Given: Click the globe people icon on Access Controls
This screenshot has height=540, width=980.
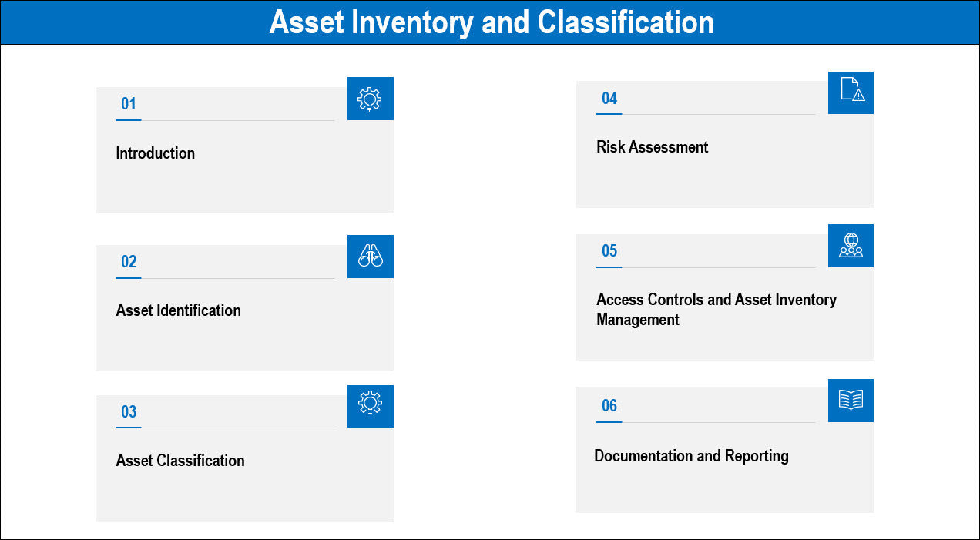Looking at the screenshot, I should pyautogui.click(x=851, y=246).
